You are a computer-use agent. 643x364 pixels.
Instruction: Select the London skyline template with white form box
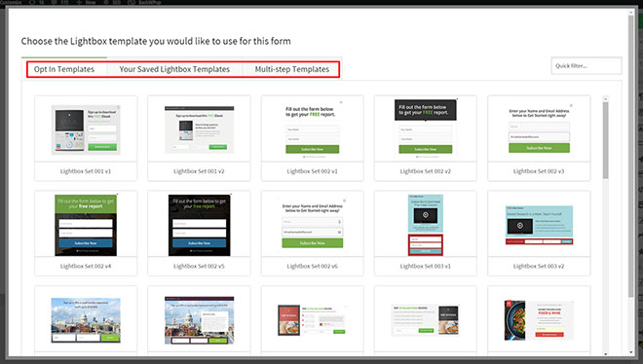[200, 320]
